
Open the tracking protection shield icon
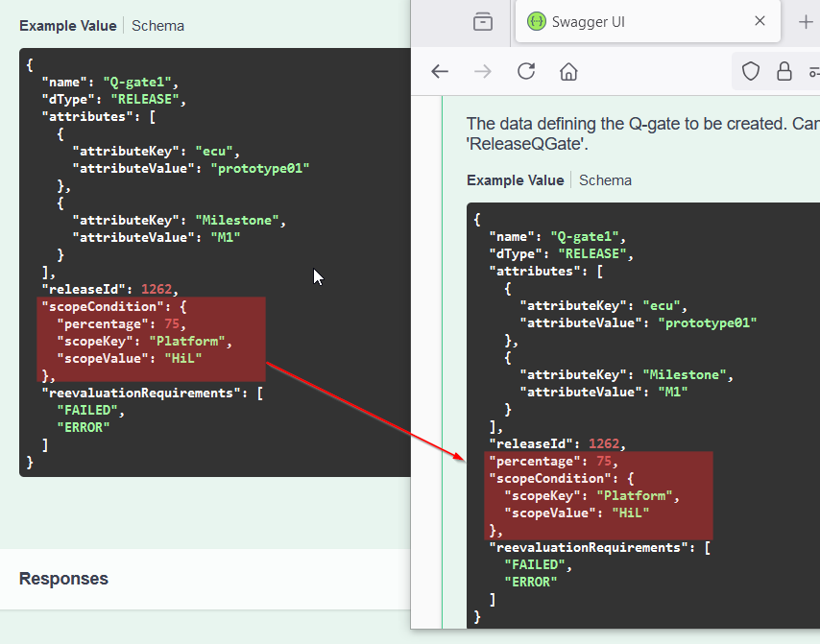751,72
